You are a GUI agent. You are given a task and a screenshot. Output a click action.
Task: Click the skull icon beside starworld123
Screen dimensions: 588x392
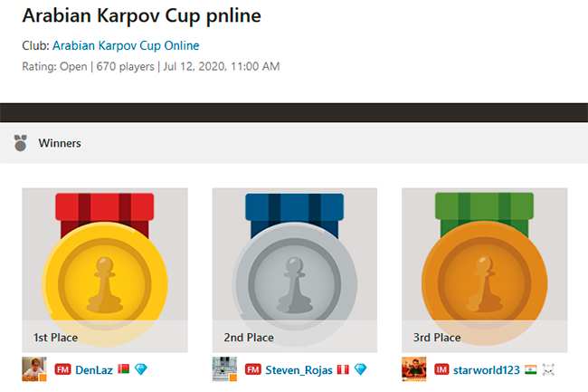(x=547, y=369)
